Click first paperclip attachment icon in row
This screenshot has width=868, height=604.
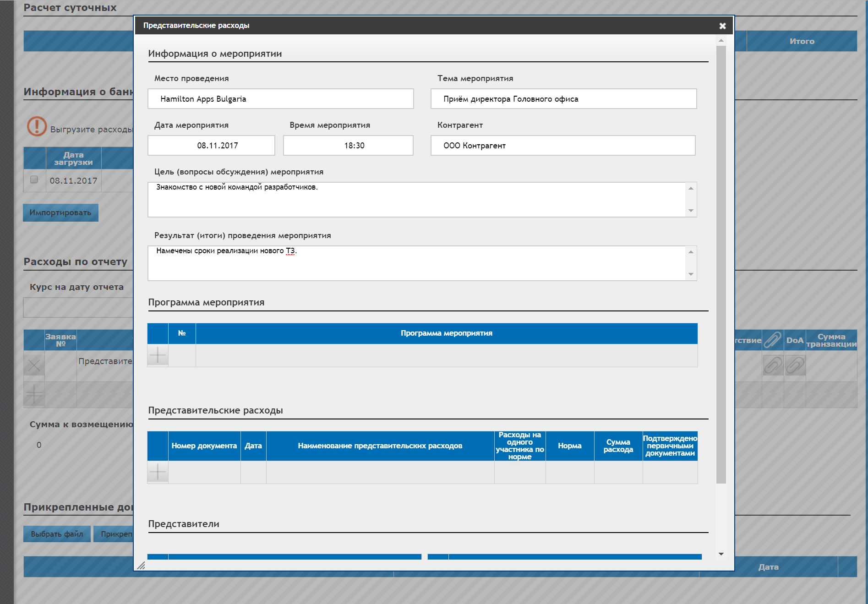pos(773,365)
